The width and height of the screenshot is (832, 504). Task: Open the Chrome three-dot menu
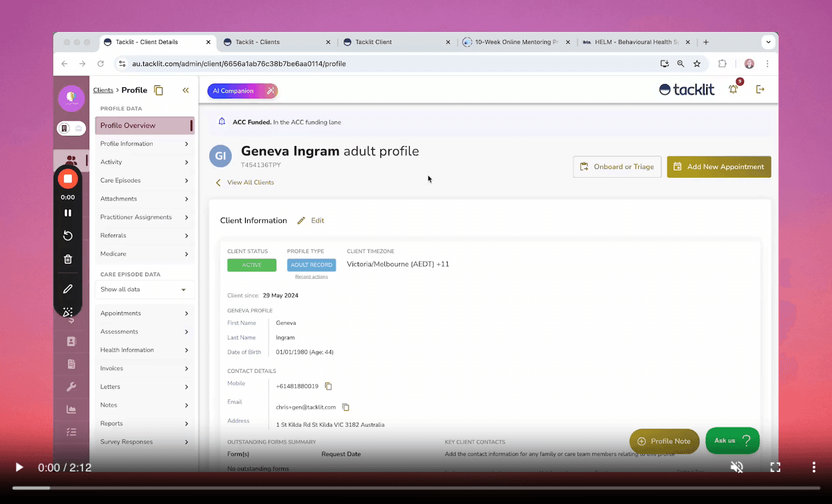767,64
